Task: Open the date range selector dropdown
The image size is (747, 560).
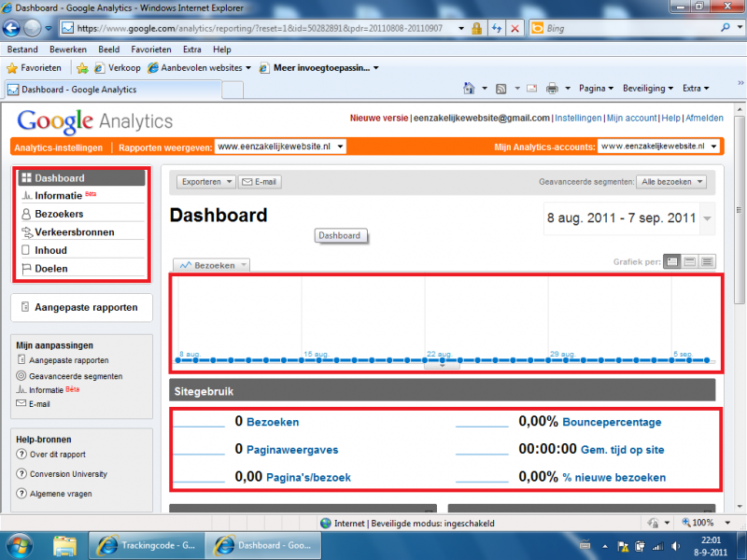Action: point(707,218)
